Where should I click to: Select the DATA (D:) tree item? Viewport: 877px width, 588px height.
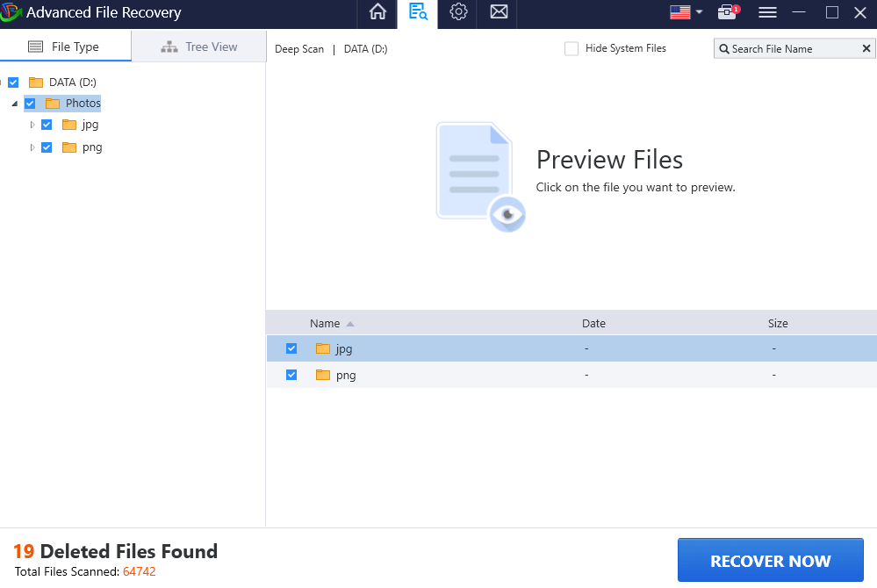(x=73, y=82)
